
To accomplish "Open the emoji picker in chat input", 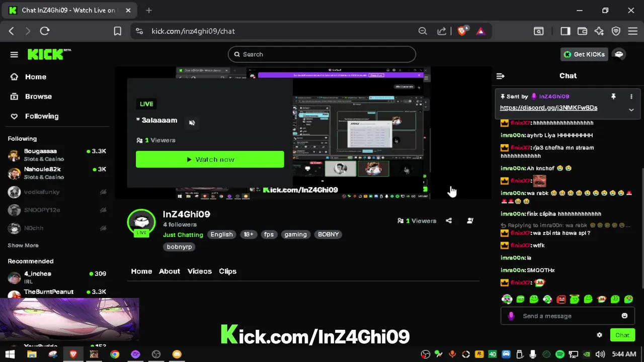I will (624, 316).
